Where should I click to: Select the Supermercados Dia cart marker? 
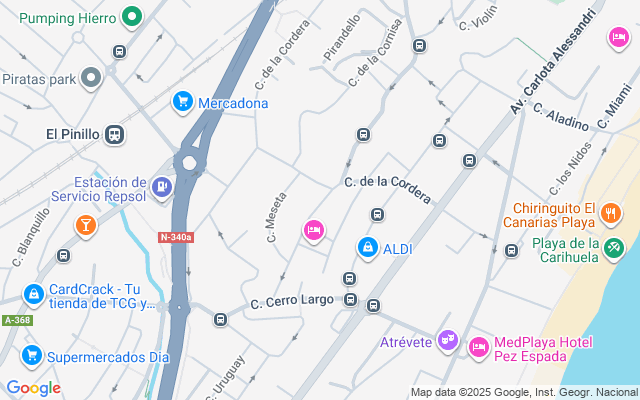click(x=32, y=356)
